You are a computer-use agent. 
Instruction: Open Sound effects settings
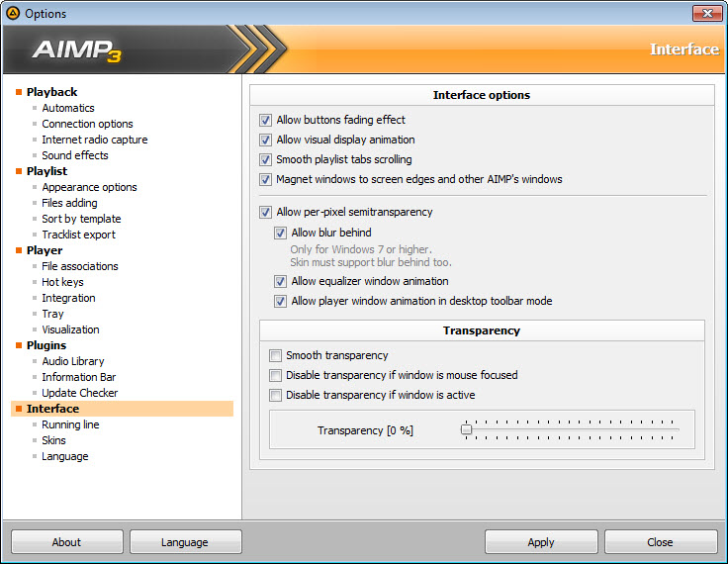(x=75, y=155)
